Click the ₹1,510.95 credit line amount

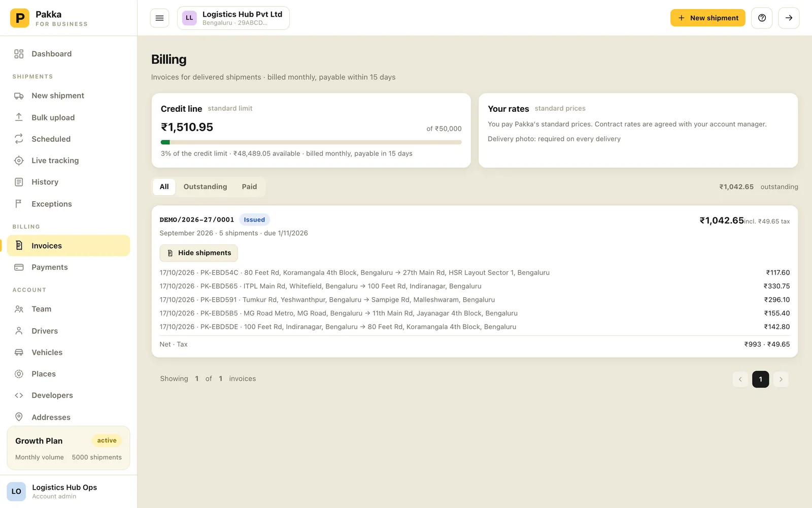tap(187, 127)
